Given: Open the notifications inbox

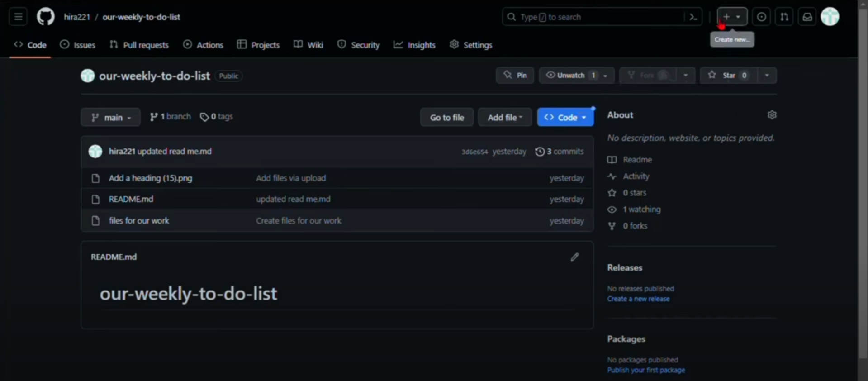Looking at the screenshot, I should coord(807,17).
